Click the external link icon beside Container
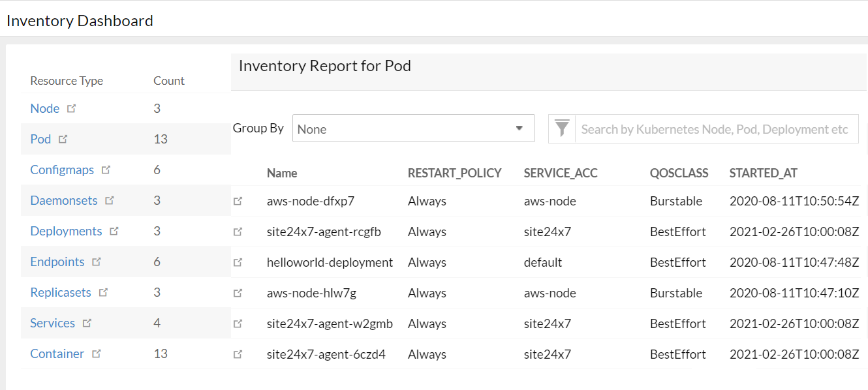 pos(97,353)
